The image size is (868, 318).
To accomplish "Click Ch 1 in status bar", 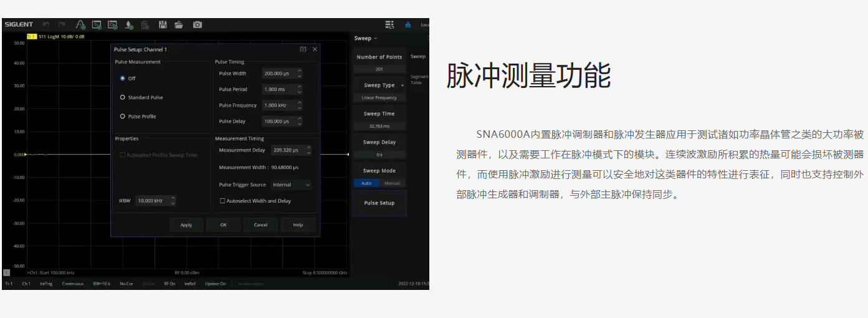I will coord(26,284).
